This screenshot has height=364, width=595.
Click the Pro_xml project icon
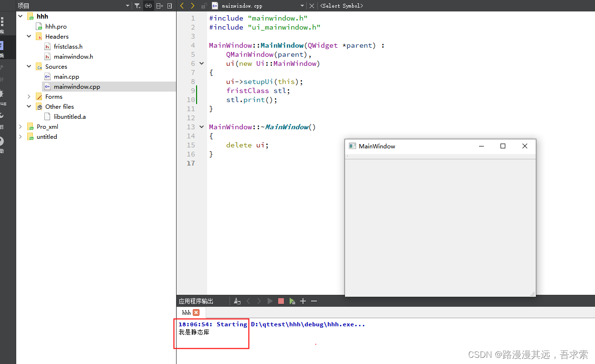(x=31, y=126)
